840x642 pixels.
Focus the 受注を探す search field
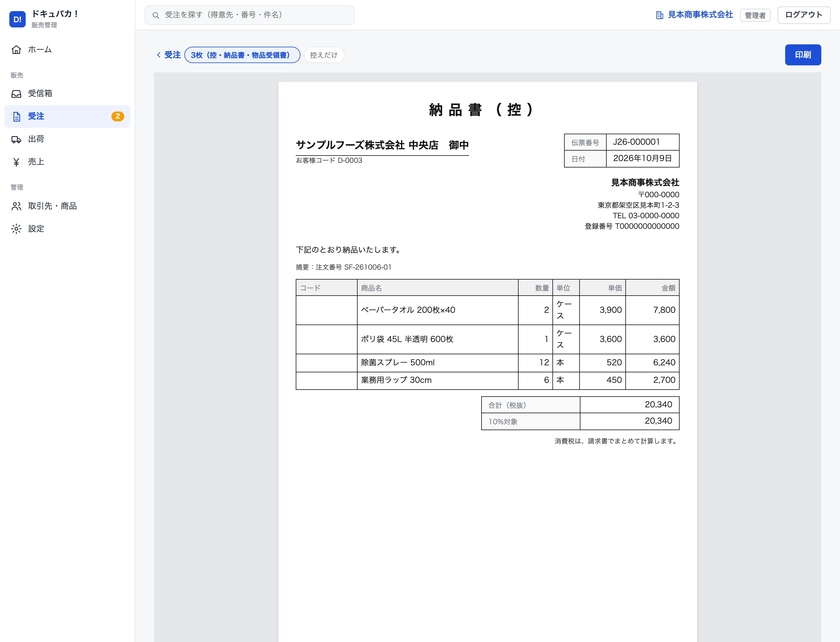(x=249, y=15)
